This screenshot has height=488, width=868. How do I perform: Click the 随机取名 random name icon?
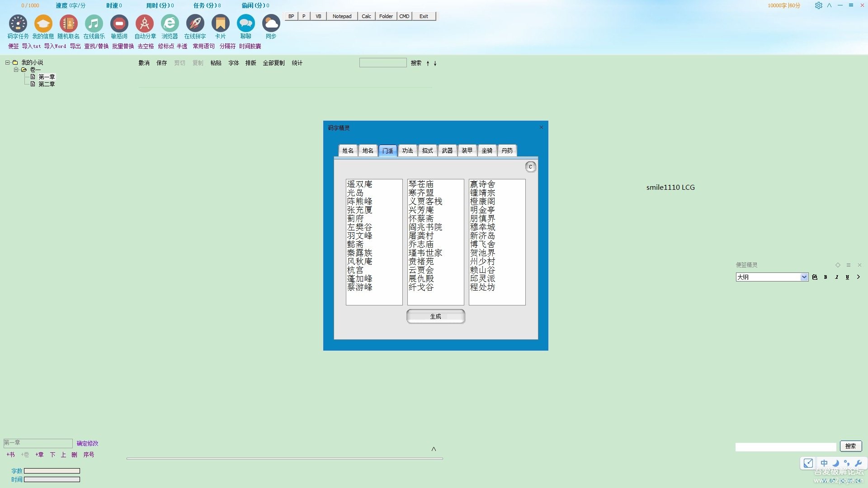(69, 23)
